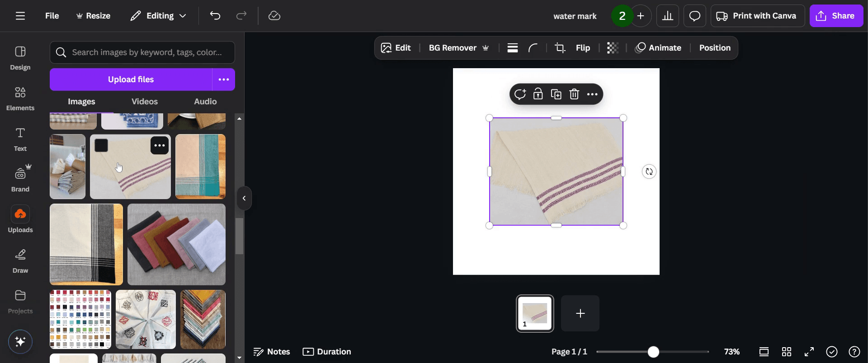
Task: Open the Brand panel
Action: click(20, 179)
